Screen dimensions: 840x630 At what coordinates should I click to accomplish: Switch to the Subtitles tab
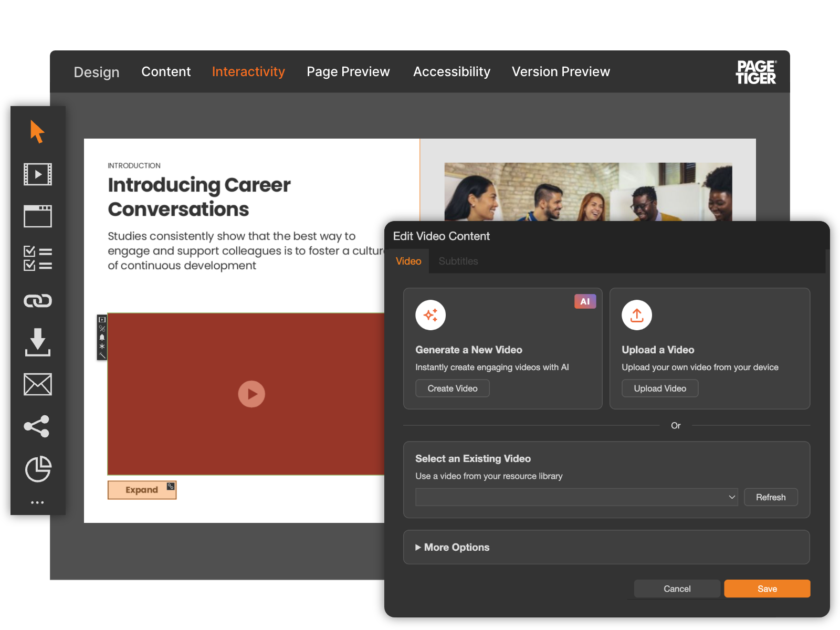(x=458, y=261)
